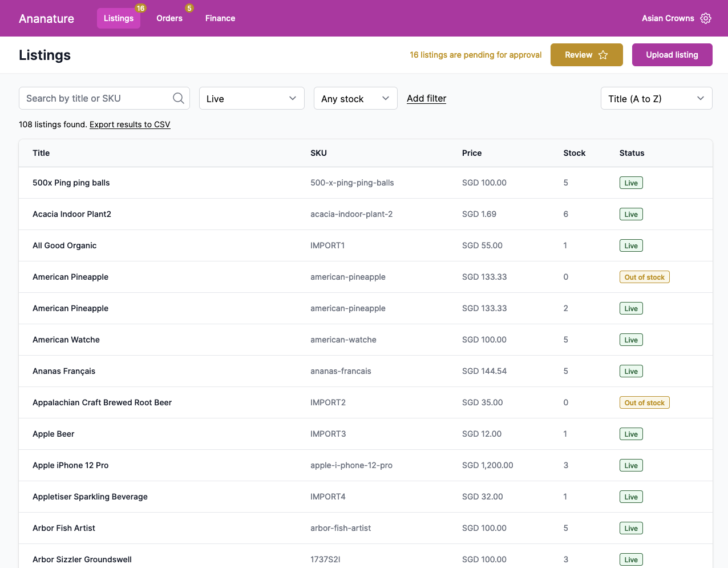Image resolution: width=728 pixels, height=568 pixels.
Task: Click the search magnifier icon
Action: [179, 98]
